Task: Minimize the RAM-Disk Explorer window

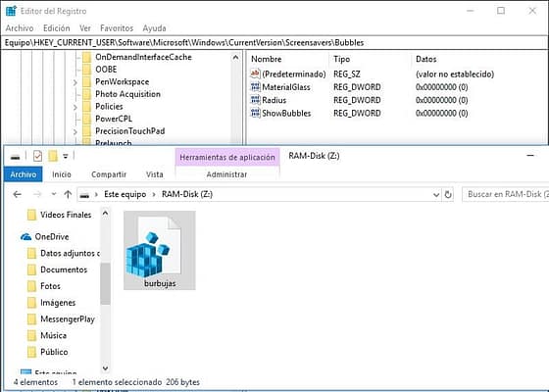Action: pos(530,156)
